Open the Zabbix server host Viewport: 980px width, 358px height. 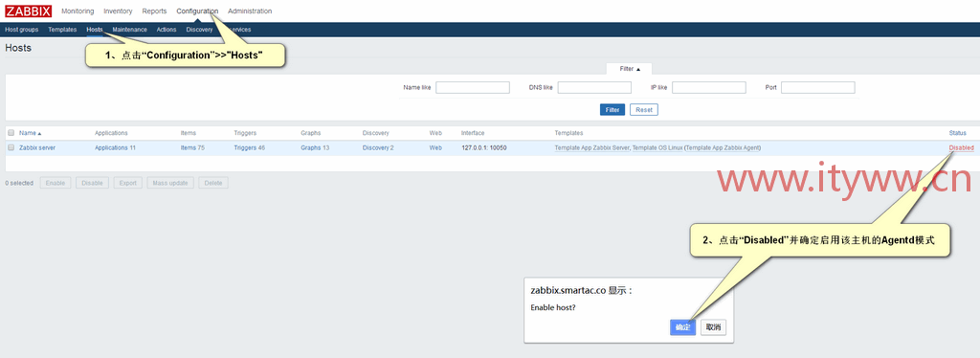pyautogui.click(x=37, y=148)
